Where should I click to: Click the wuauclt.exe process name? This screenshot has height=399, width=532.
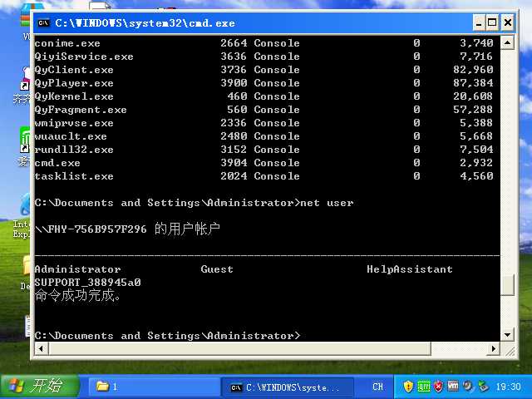pyautogui.click(x=71, y=136)
